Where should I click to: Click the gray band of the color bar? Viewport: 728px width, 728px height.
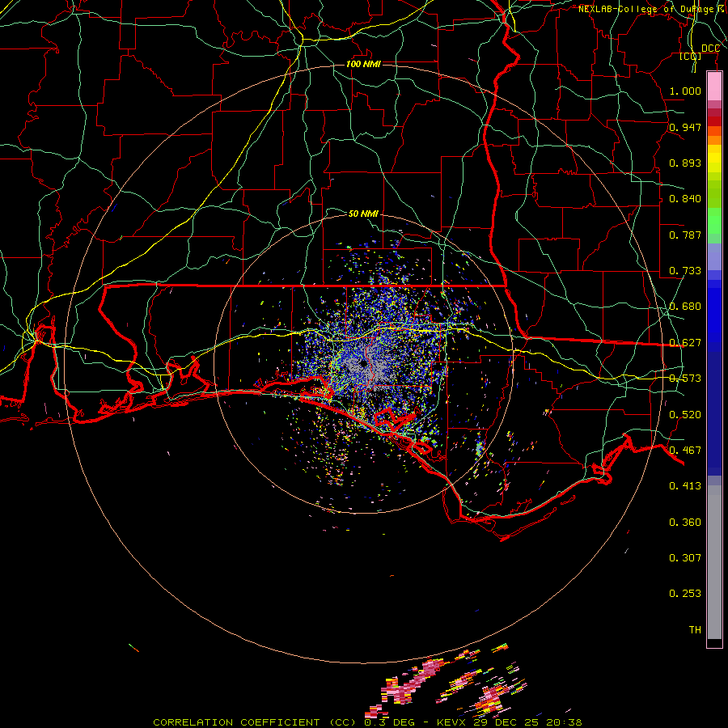(x=714, y=562)
